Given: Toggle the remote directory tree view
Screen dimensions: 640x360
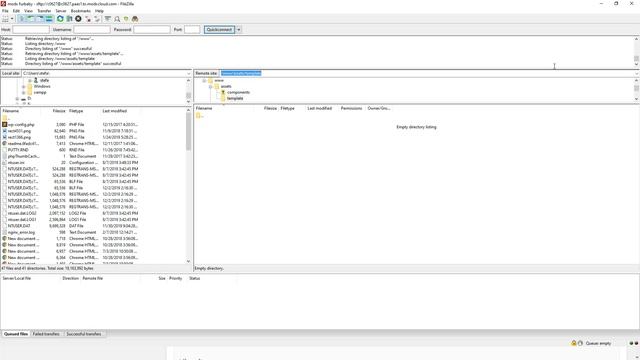Looking at the screenshot, I should (x=40, y=19).
